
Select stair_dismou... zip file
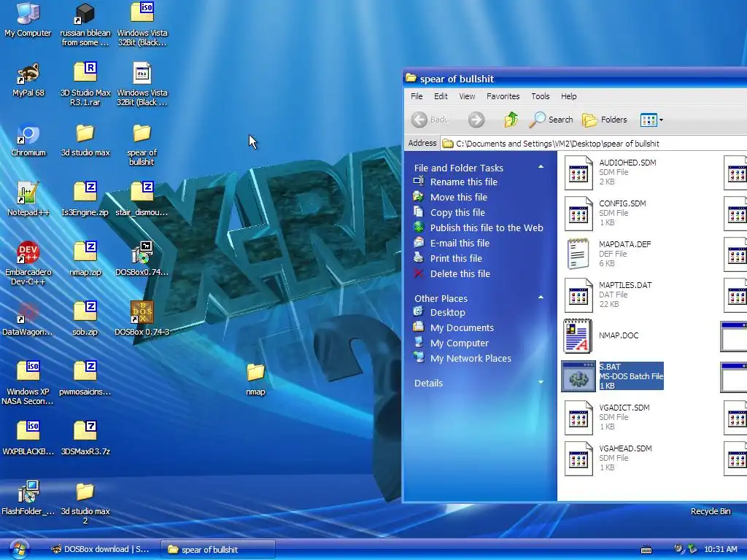coord(142,200)
